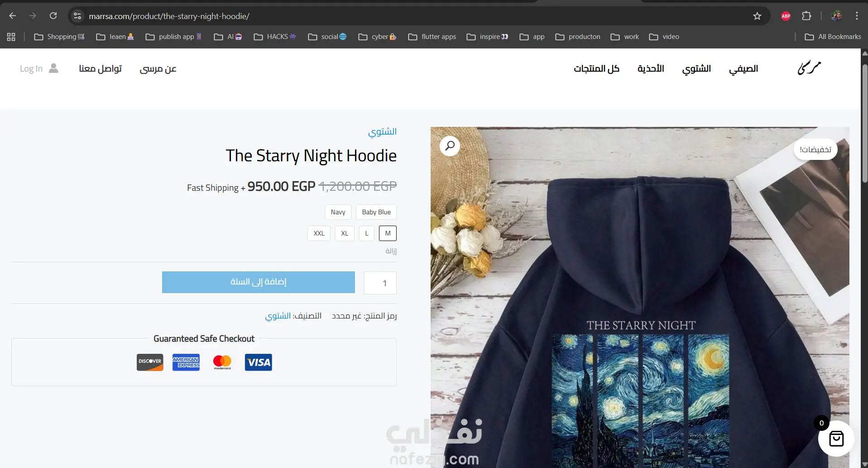This screenshot has width=868, height=468.
Task: Reload the page with the refresh icon
Action: 53,16
